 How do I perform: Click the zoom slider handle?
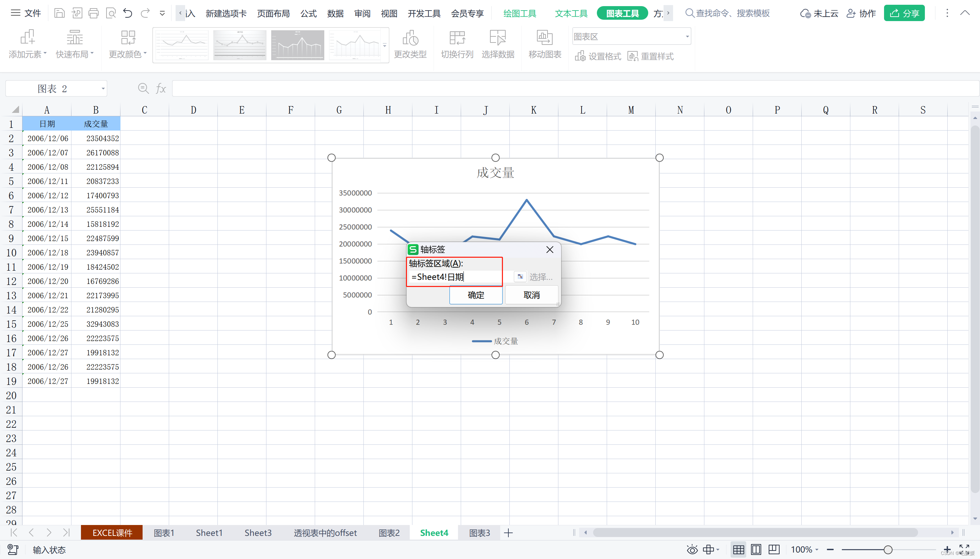tap(888, 550)
